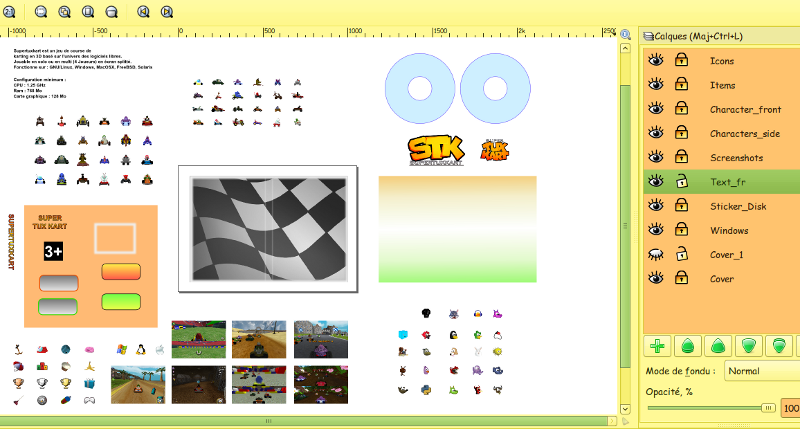Raise the current layer one step
The height and width of the screenshot is (429, 800).
pyautogui.click(x=717, y=346)
